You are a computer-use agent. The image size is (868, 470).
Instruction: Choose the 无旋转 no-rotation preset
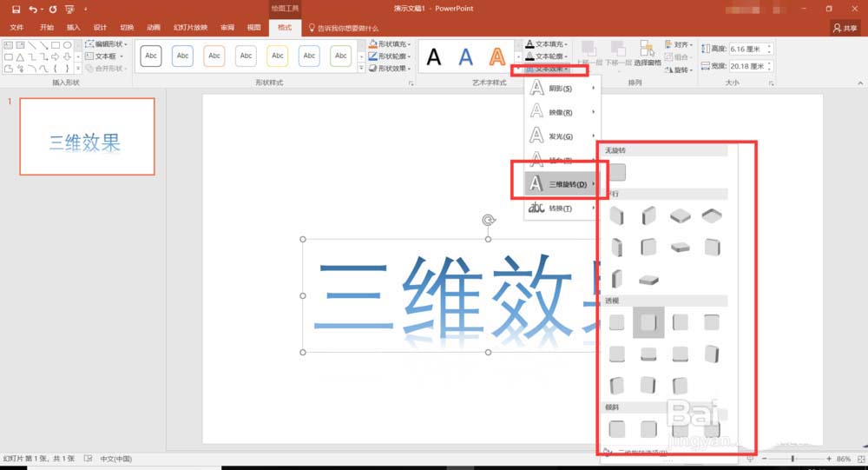click(617, 172)
